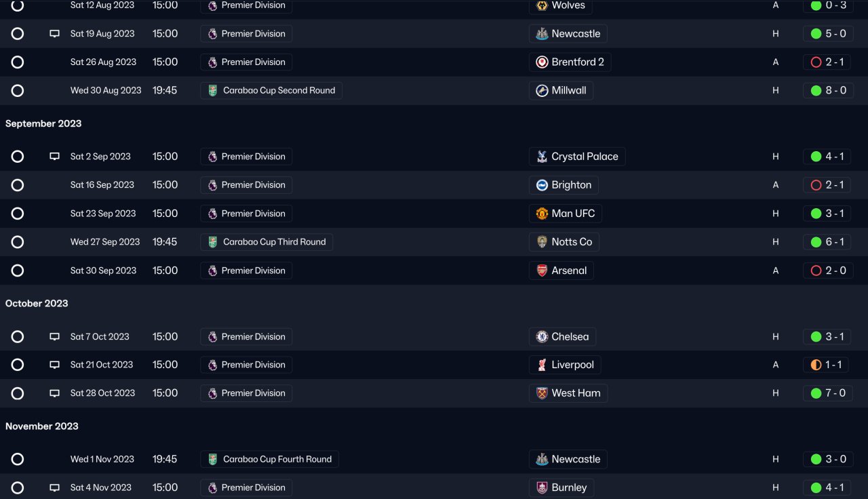The height and width of the screenshot is (499, 868).
Task: Click the West Ham club badge
Action: point(542,393)
